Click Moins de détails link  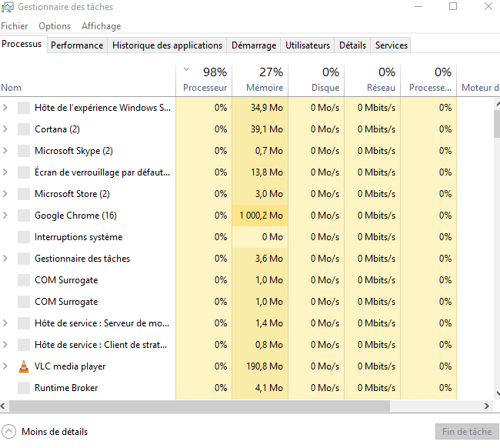click(55, 432)
